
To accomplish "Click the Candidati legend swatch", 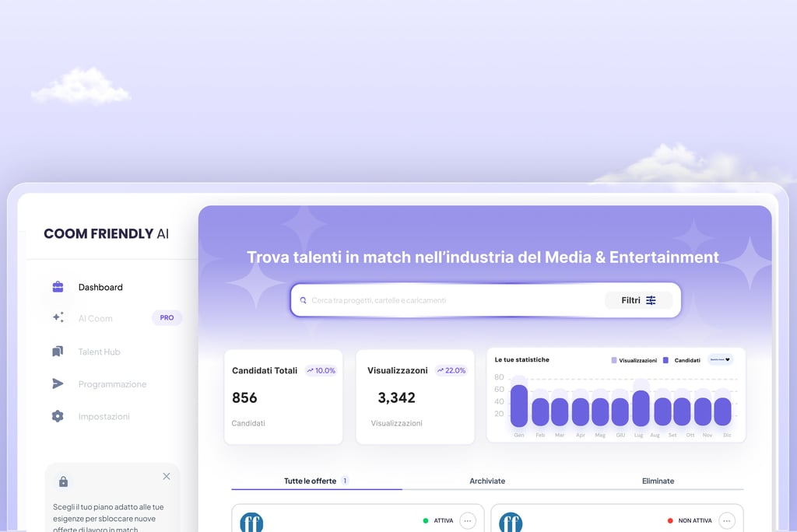I will click(x=666, y=360).
